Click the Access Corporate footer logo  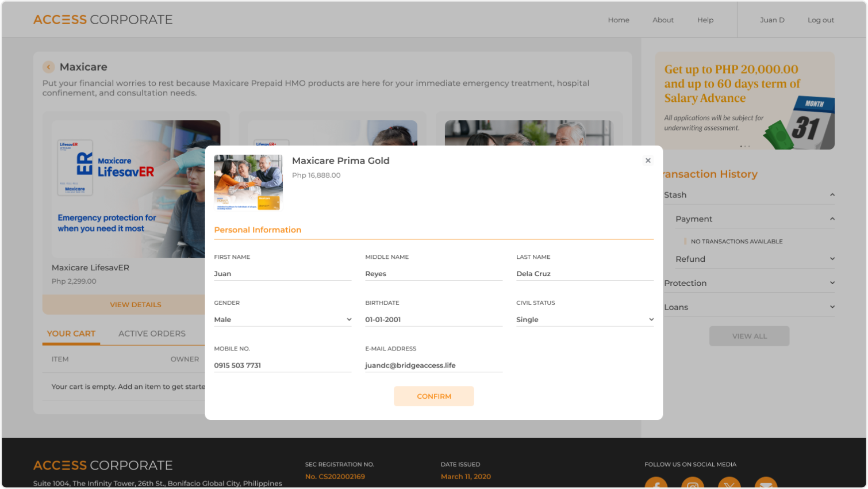coord(103,465)
